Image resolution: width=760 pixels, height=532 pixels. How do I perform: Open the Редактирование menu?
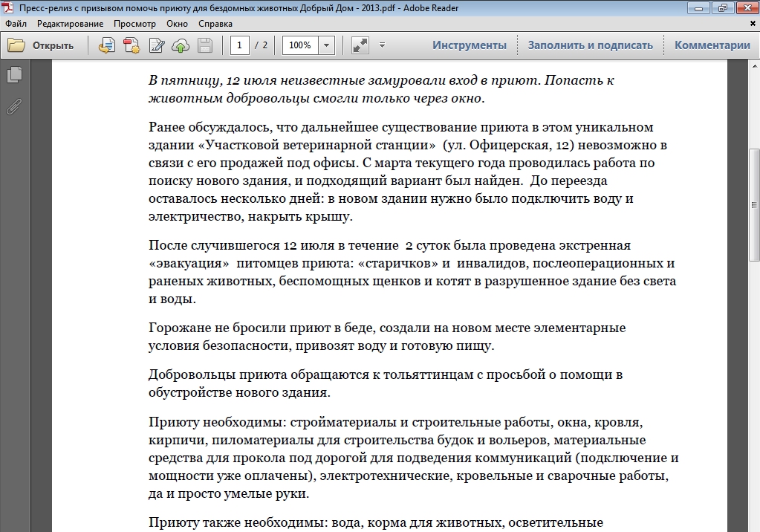tap(71, 24)
